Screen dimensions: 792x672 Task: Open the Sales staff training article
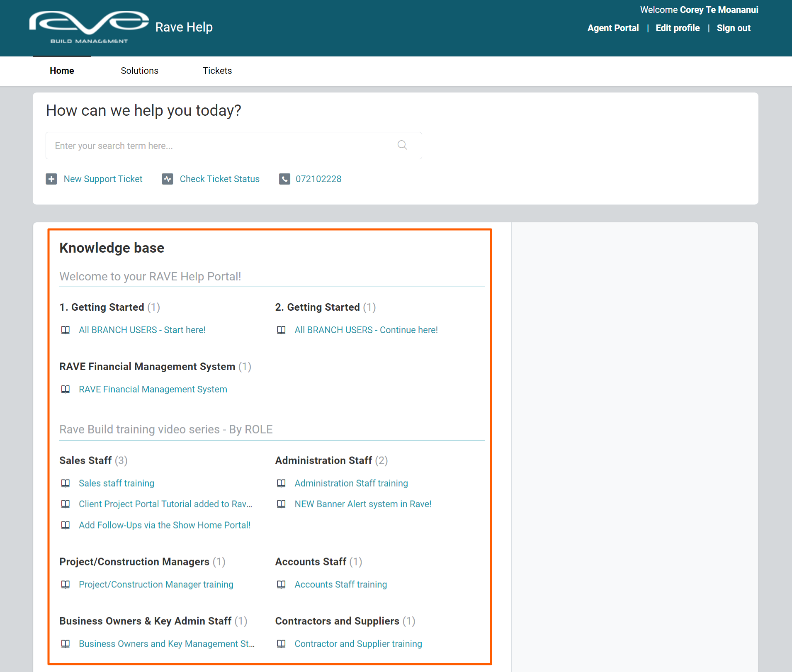coord(117,483)
